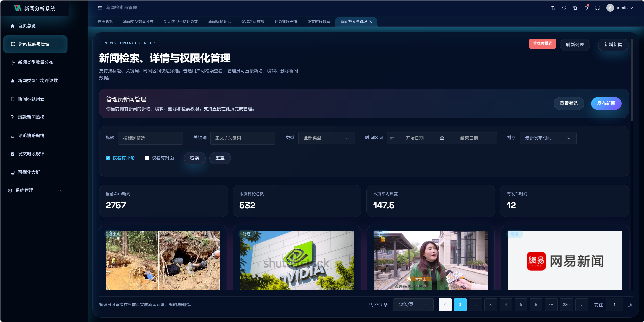Viewport: 644px width, 322px height.
Task: Switch to the 爆款新闻热榜 tab
Action: 253,22
